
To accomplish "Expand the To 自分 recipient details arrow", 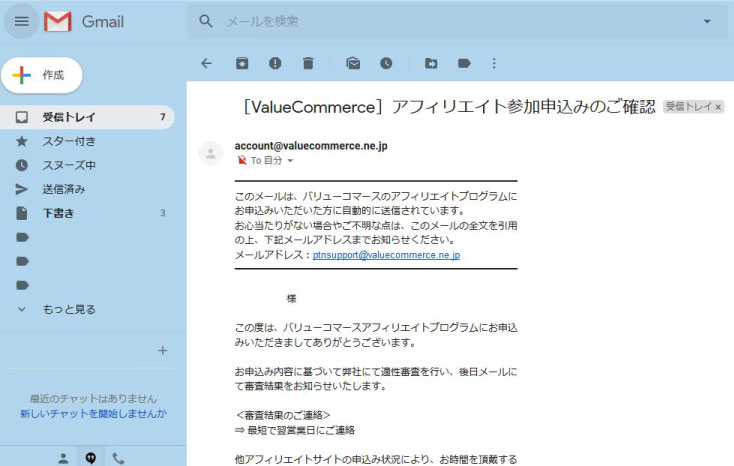I will tap(290, 161).
